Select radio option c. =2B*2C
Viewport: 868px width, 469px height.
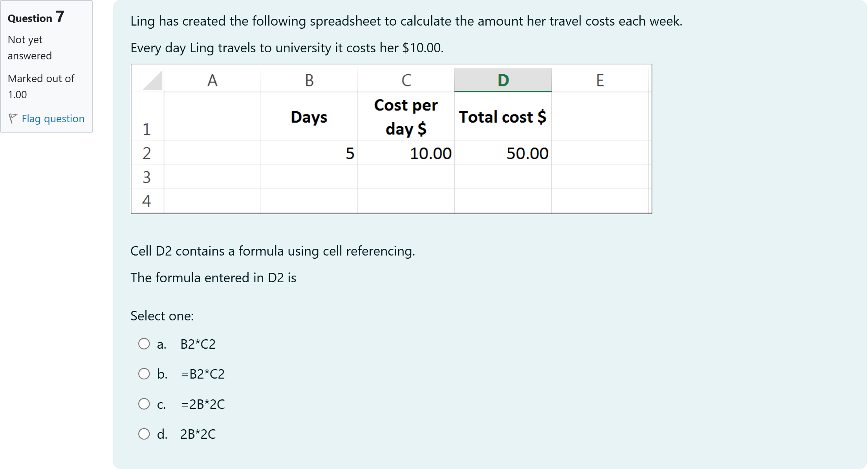tap(144, 404)
